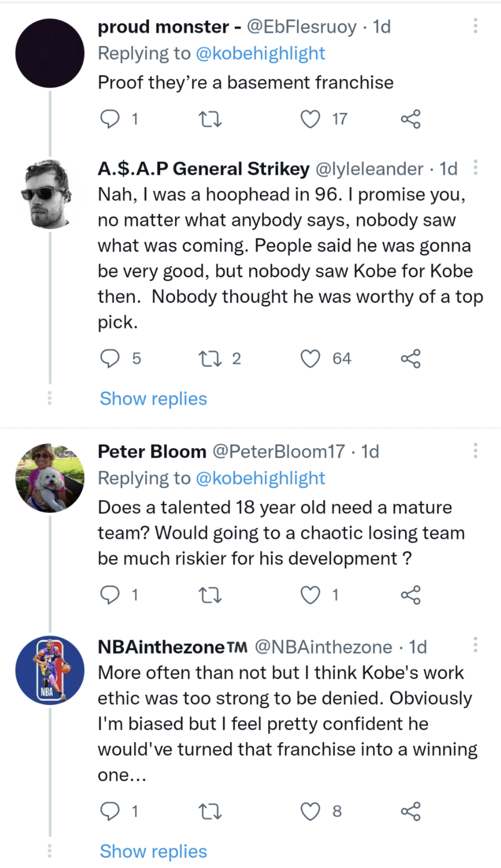Image resolution: width=501 pixels, height=868 pixels.
Task: Open @kobehighlight link in proud monster's reply
Action: [260, 53]
